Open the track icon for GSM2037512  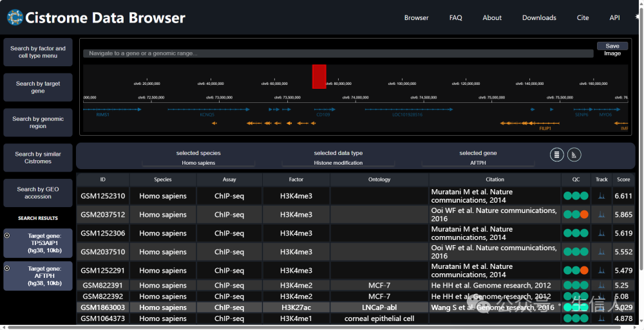pos(601,215)
